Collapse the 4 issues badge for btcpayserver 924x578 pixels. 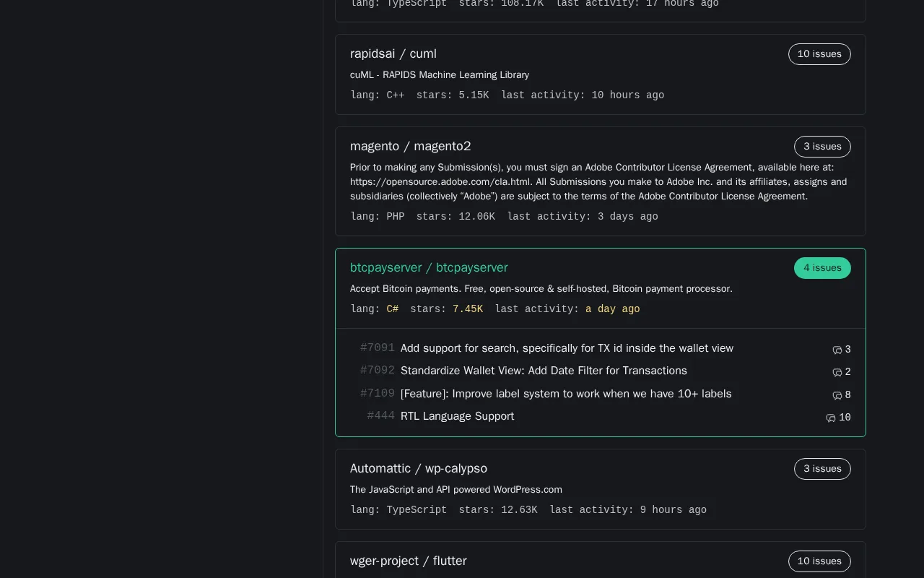pyautogui.click(x=822, y=268)
